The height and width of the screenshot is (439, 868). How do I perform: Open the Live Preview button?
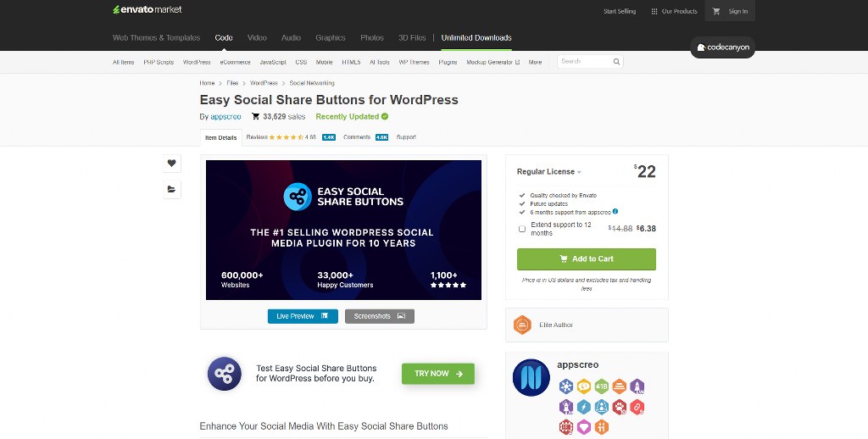click(x=303, y=316)
